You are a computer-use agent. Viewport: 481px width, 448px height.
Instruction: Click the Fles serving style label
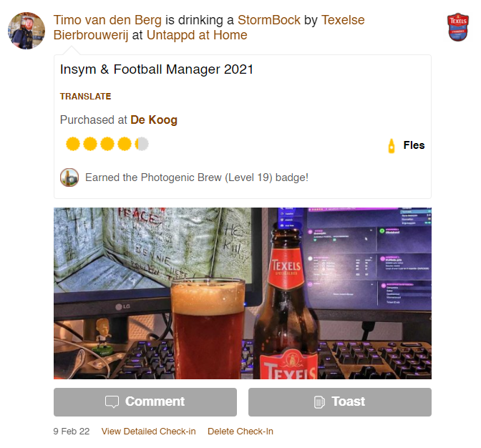(414, 145)
